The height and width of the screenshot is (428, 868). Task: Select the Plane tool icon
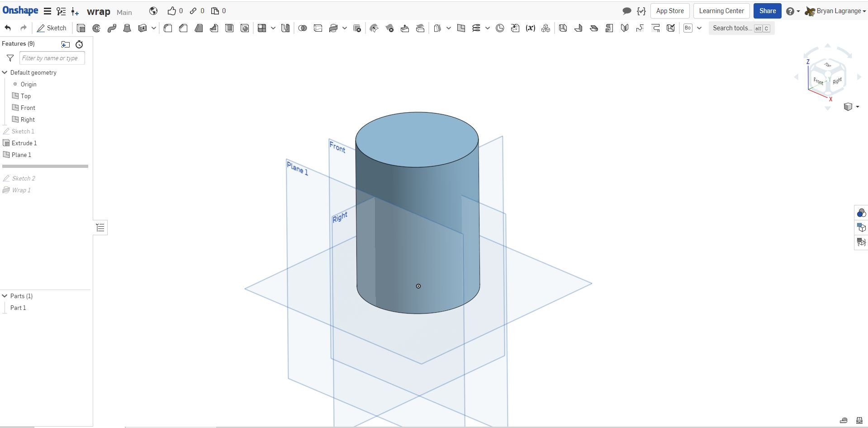click(x=461, y=28)
